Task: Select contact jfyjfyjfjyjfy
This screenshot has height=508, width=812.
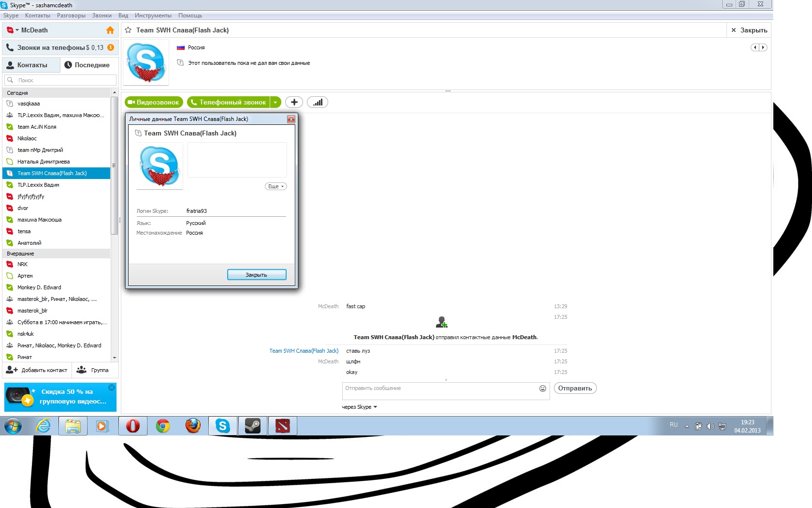Action: click(x=57, y=196)
